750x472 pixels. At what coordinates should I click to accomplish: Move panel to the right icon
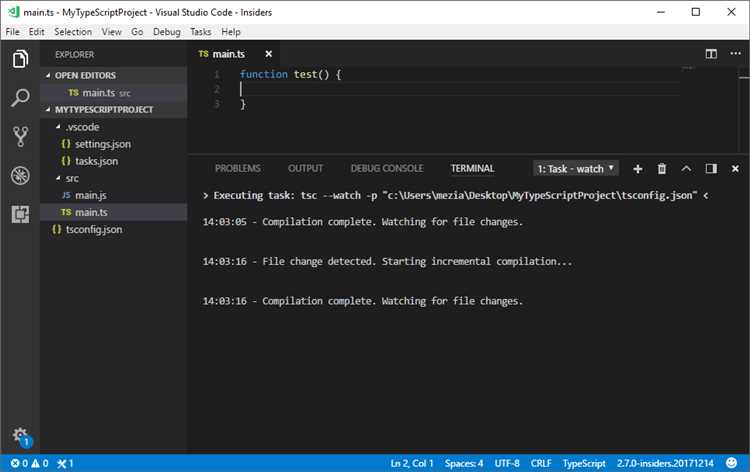coord(711,169)
